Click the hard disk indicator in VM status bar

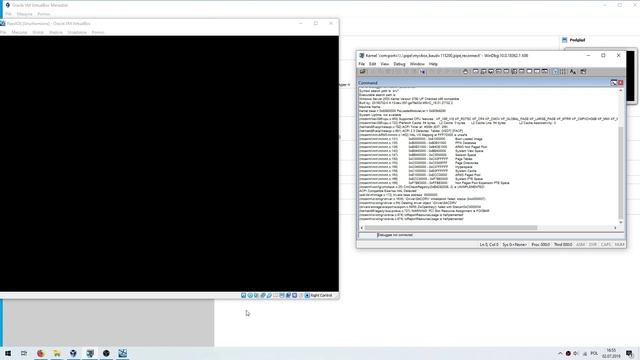(x=243, y=296)
